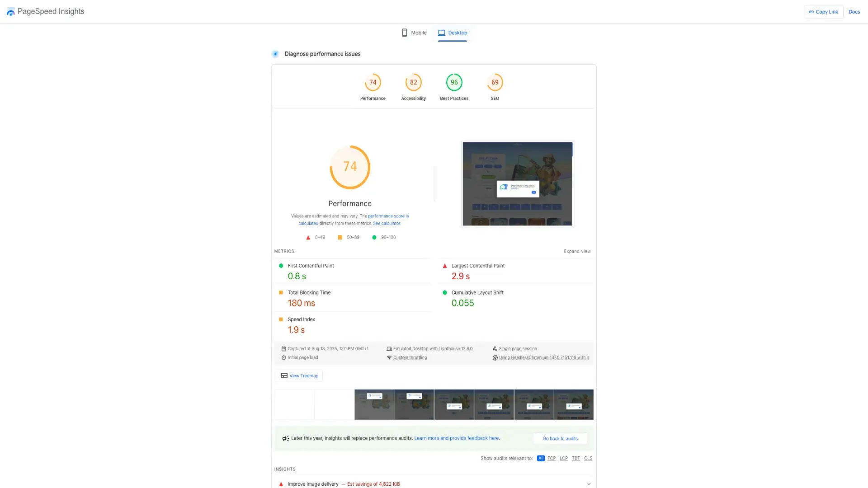Click red triangle beside Largest Contentful Paint
Image resolution: width=868 pixels, height=488 pixels.
click(445, 266)
